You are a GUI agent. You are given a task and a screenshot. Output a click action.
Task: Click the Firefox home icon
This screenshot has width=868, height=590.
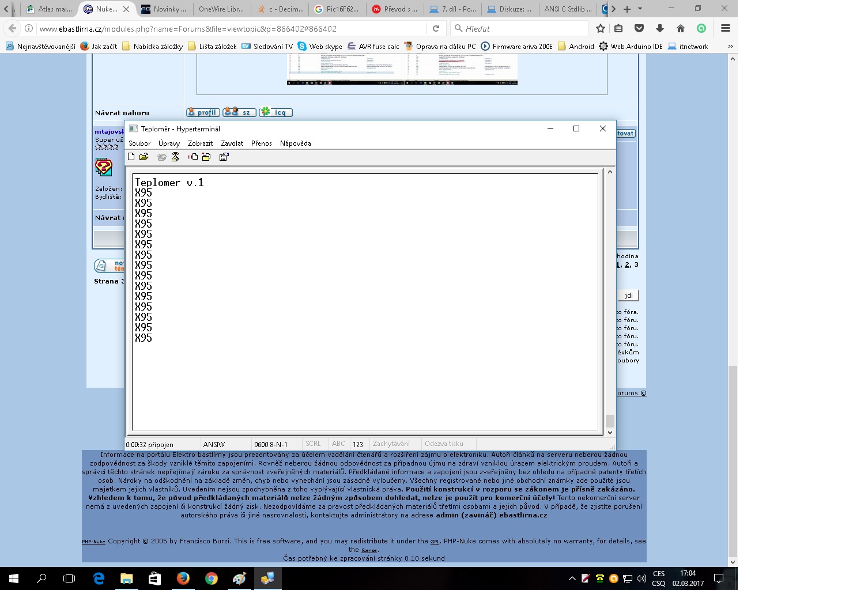click(x=681, y=28)
